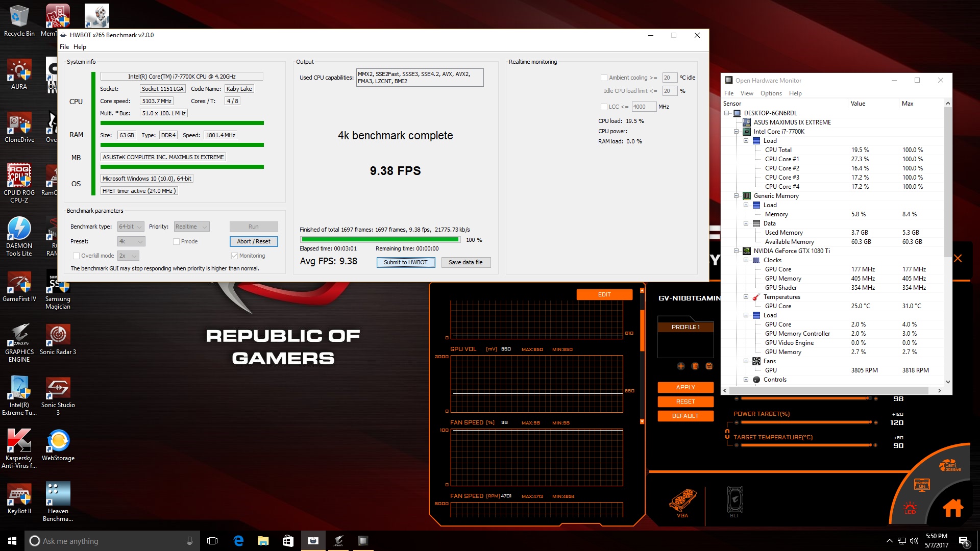
Task: Toggle the Monitoring checkbox
Action: (234, 256)
